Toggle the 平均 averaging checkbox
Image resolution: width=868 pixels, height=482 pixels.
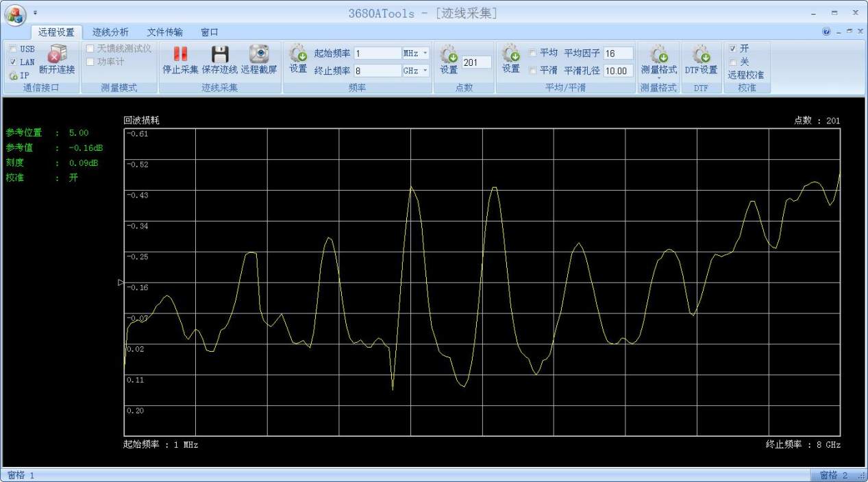coord(533,53)
